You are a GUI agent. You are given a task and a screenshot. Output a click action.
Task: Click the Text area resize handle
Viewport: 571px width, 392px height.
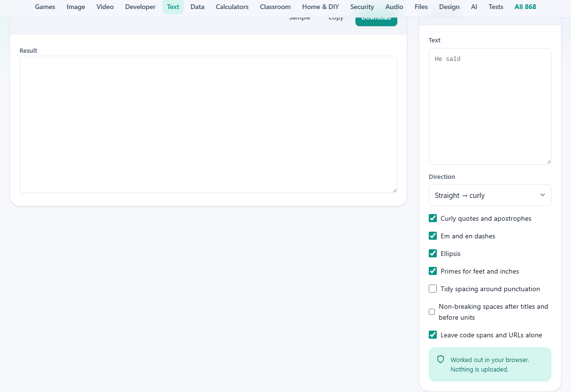pos(549,162)
